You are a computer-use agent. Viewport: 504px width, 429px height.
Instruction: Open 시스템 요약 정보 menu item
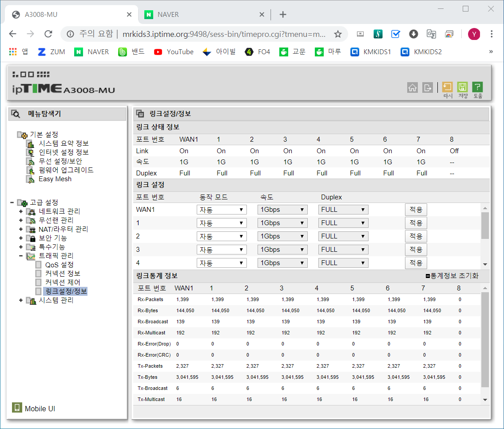tap(63, 143)
